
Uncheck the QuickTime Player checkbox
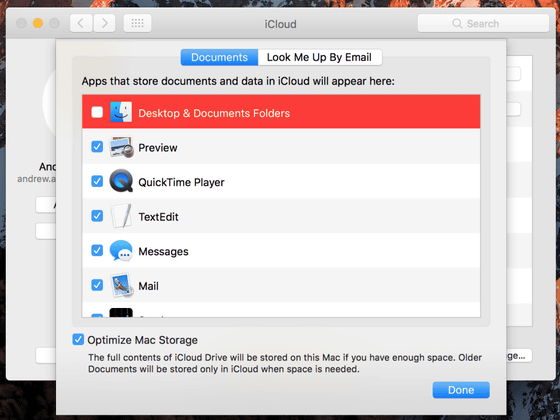[97, 181]
